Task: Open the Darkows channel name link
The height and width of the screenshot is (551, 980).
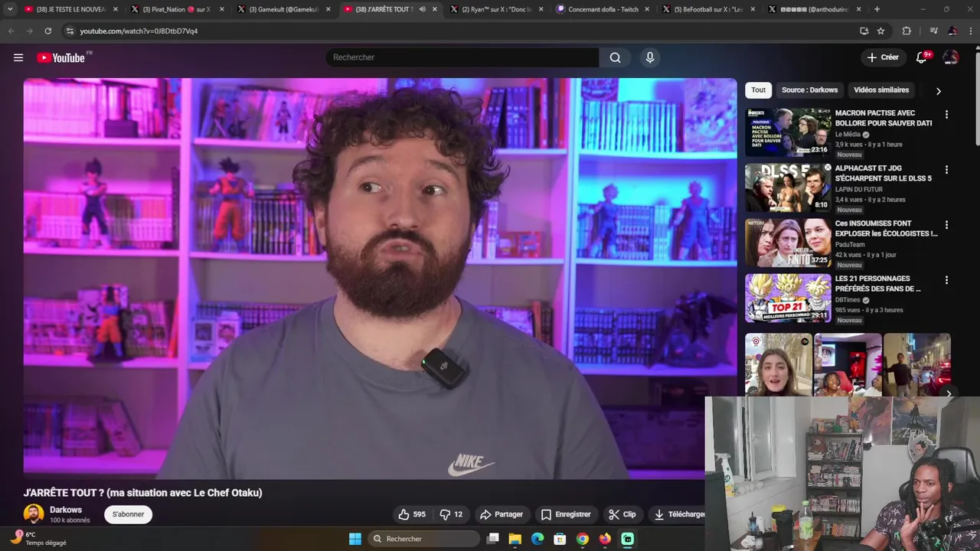Action: 66,510
